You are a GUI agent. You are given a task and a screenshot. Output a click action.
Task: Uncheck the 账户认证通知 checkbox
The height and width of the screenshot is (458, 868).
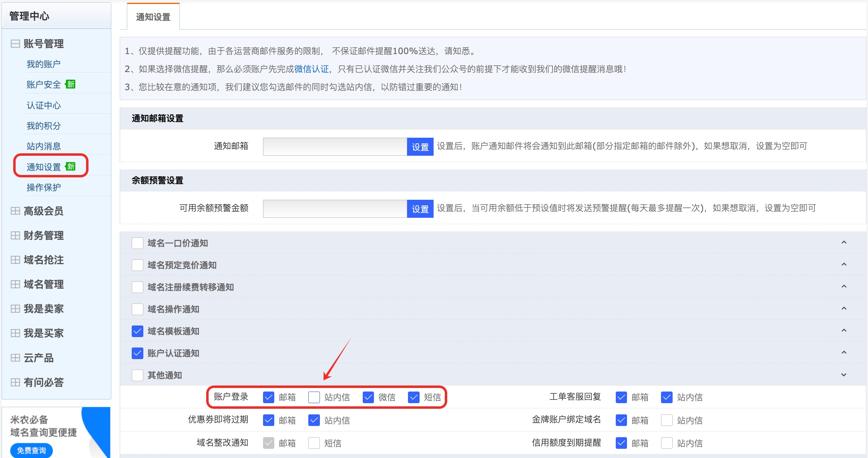tap(137, 353)
